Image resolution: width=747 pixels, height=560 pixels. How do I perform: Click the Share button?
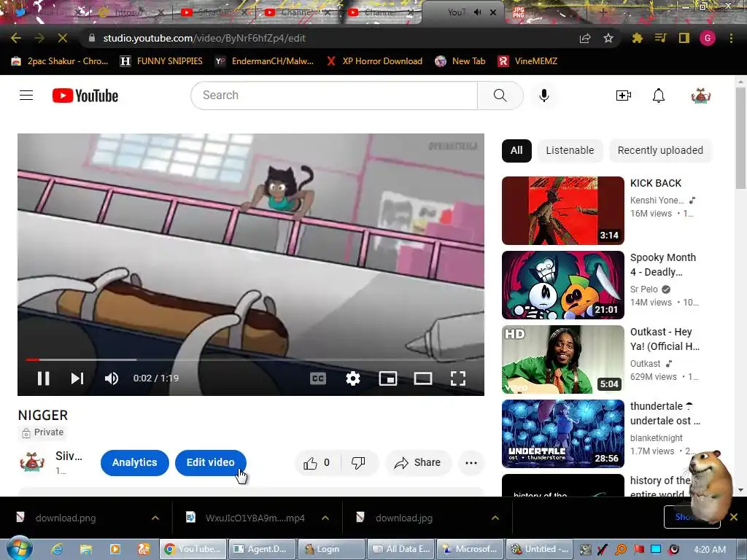coord(418,462)
